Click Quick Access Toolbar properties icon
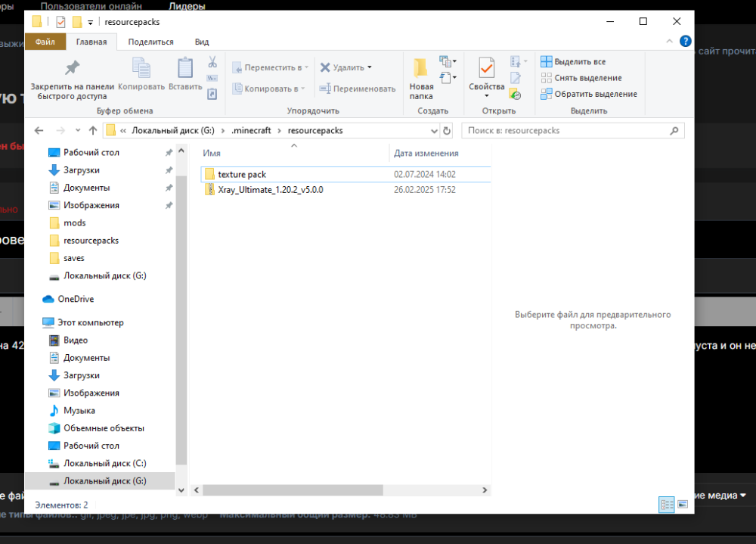756x544 pixels. [x=60, y=22]
